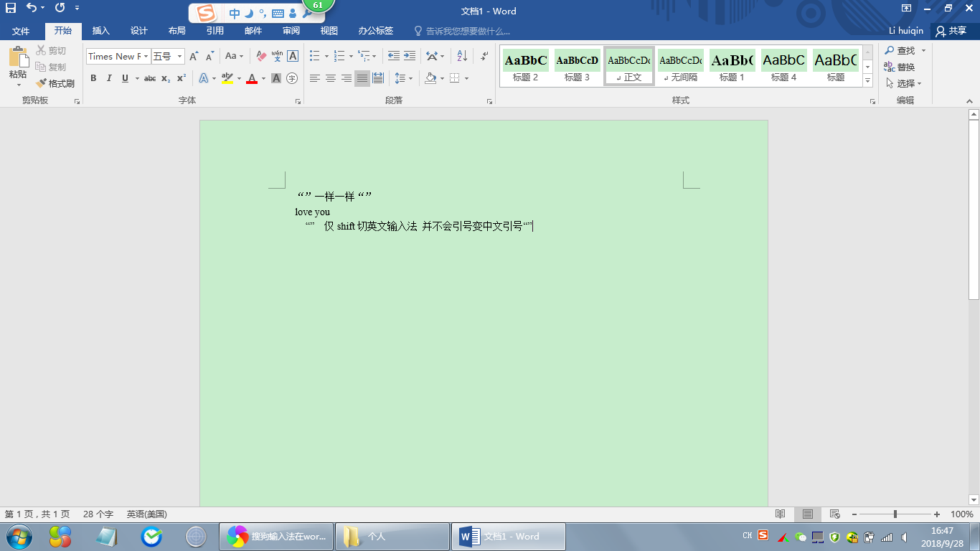
Task: Open underline style dropdown arrow
Action: [x=136, y=78]
